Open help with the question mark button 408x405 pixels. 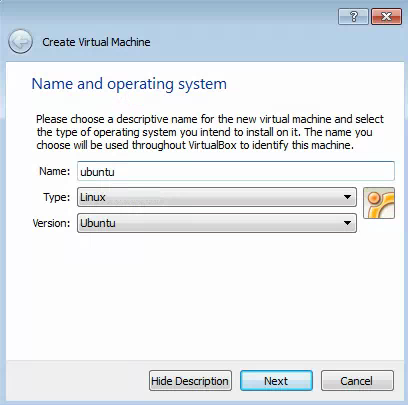(x=353, y=16)
